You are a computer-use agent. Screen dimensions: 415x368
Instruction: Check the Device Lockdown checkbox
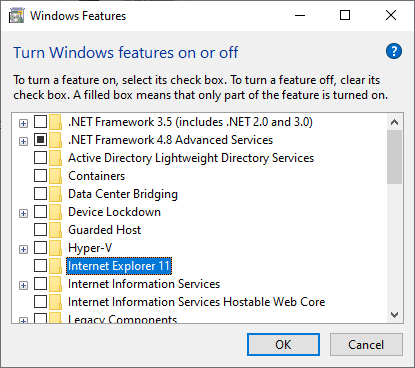click(x=40, y=212)
